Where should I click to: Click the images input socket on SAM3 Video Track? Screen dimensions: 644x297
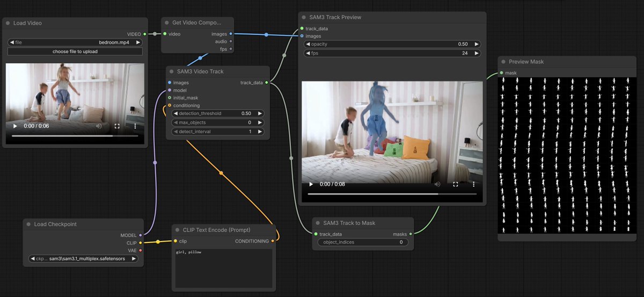click(x=170, y=83)
